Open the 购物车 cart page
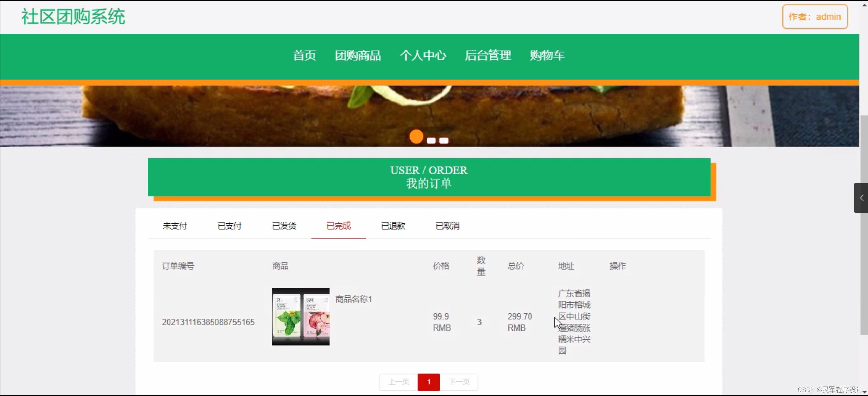This screenshot has height=396, width=868. (547, 55)
